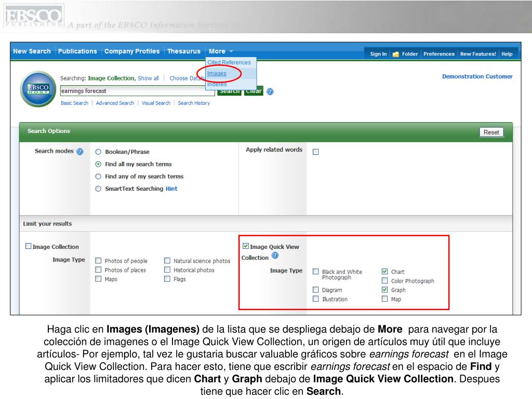Open Thesaurus in top navigation
This screenshot has width=532, height=399.
[184, 51]
